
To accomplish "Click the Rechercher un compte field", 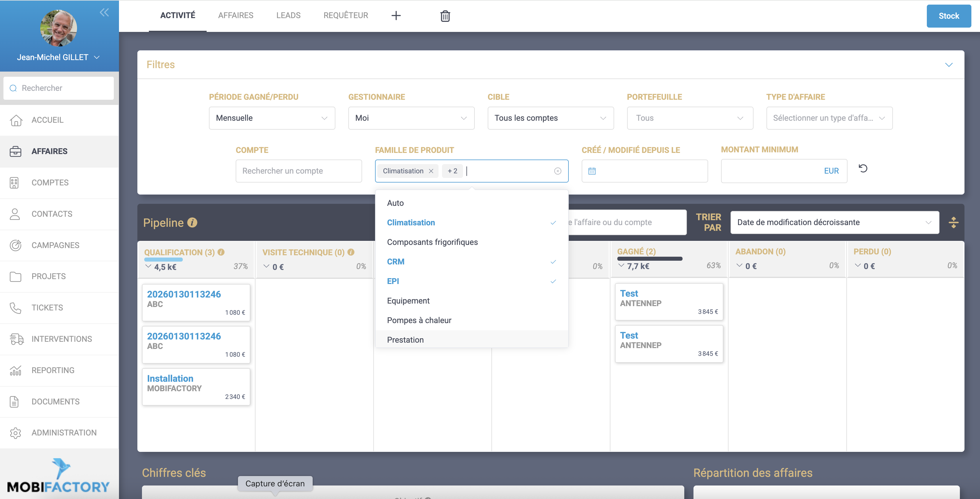I will (298, 171).
